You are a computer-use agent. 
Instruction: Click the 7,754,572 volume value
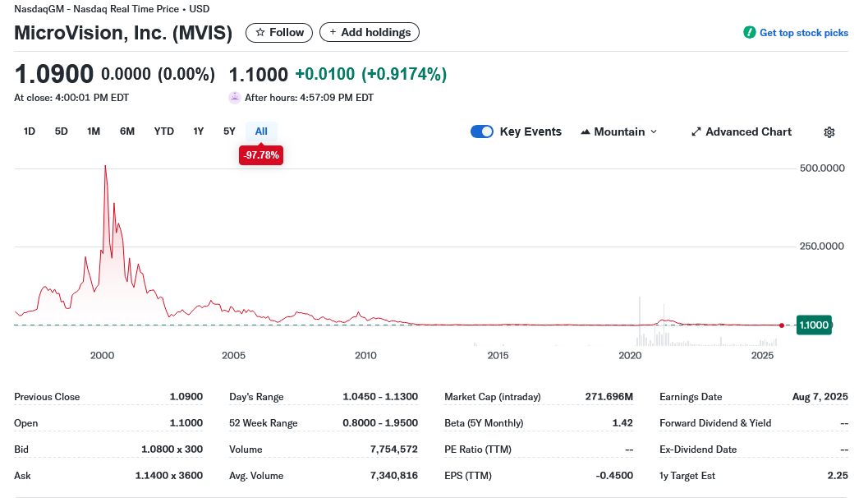click(394, 450)
